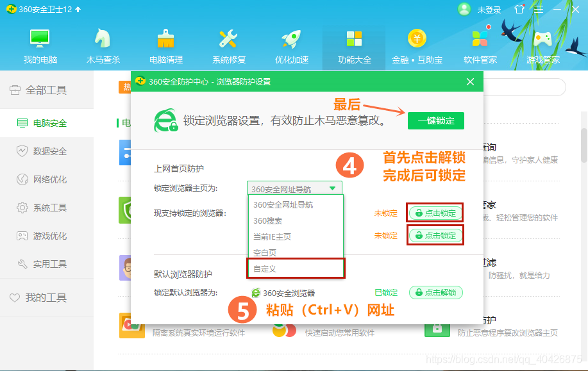Click 上网首页防护 section heading
Viewport: 588px width, 371px height.
179,169
